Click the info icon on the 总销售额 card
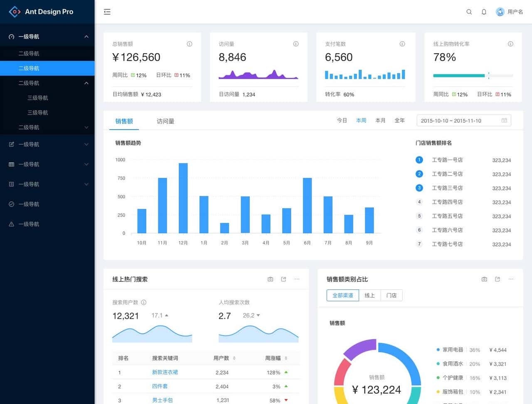532x404 pixels. [189, 44]
